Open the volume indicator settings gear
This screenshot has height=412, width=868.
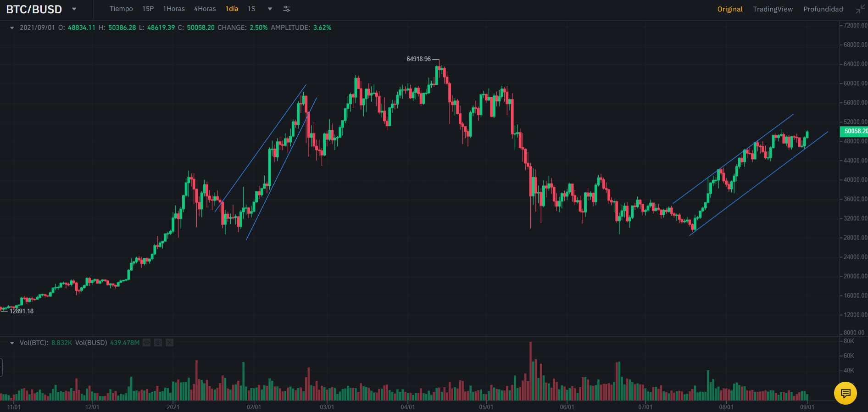click(158, 343)
